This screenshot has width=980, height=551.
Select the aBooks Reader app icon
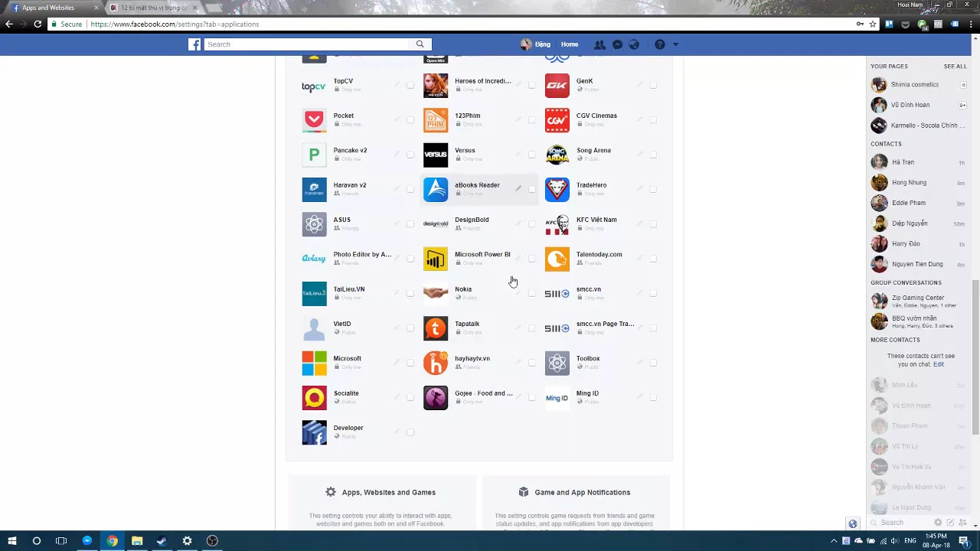tap(436, 190)
